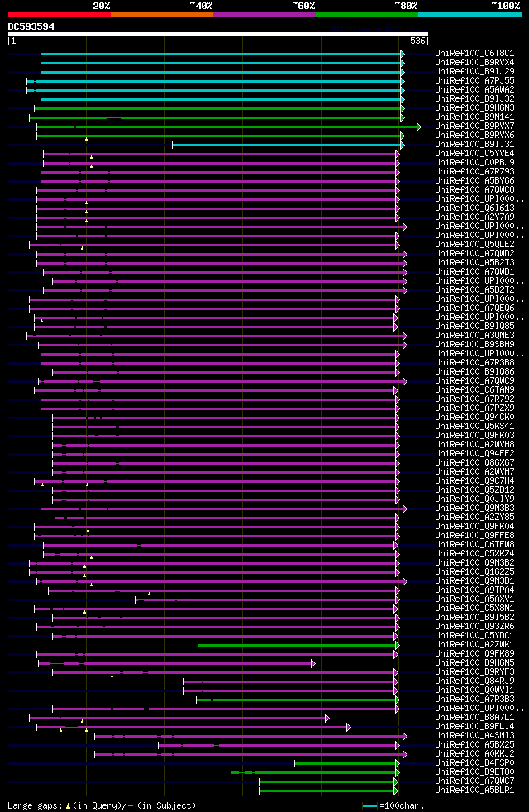Click the white query sequence bar

218,34
